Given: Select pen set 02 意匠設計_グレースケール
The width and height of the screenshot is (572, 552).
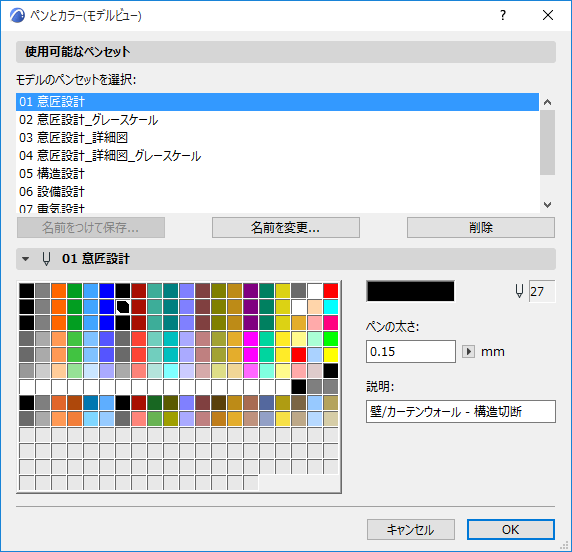Looking at the screenshot, I should tap(277, 120).
